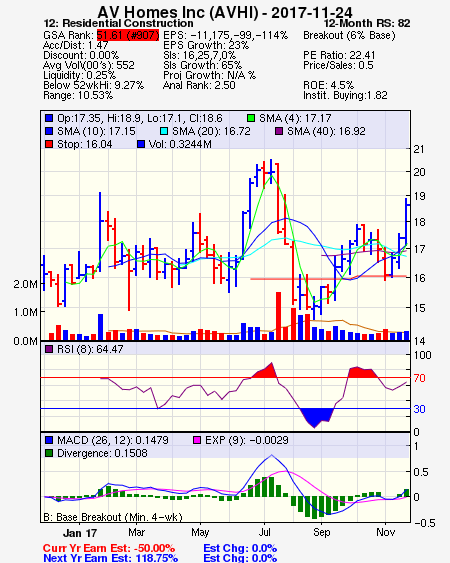The height and width of the screenshot is (563, 450).
Task: Click the blue Vol legend square
Action: (x=141, y=144)
